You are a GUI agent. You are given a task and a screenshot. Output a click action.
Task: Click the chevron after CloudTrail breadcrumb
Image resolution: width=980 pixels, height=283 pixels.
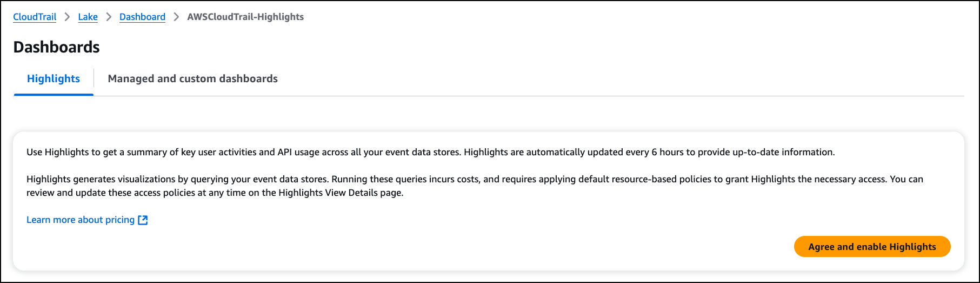tap(67, 17)
